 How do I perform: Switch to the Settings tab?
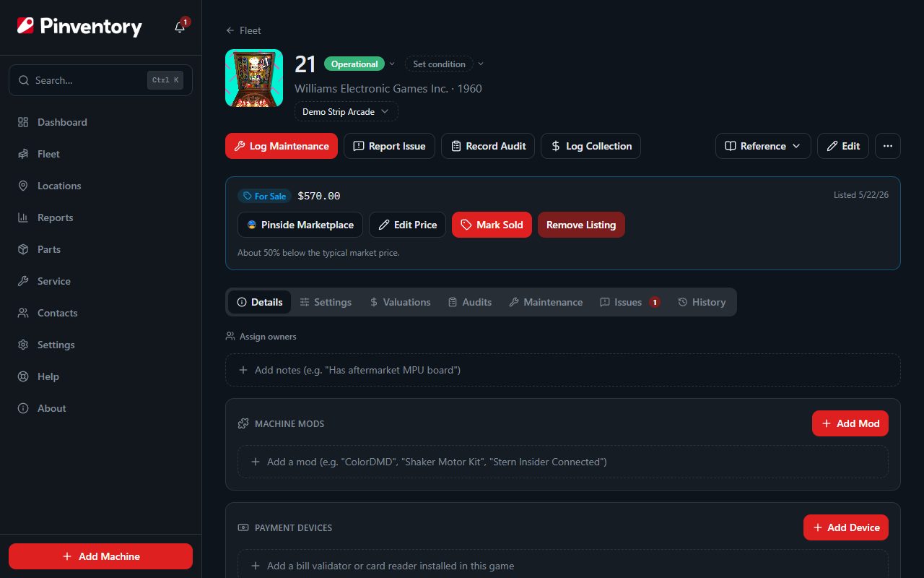point(326,302)
